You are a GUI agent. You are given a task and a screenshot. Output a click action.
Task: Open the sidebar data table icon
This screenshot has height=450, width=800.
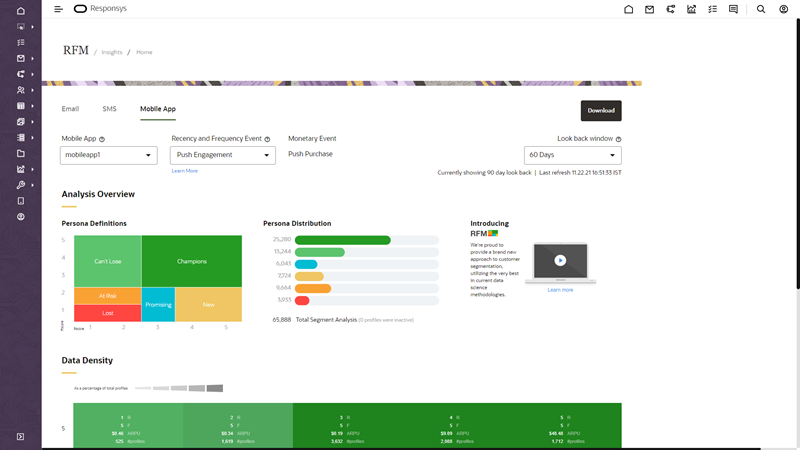(x=20, y=106)
